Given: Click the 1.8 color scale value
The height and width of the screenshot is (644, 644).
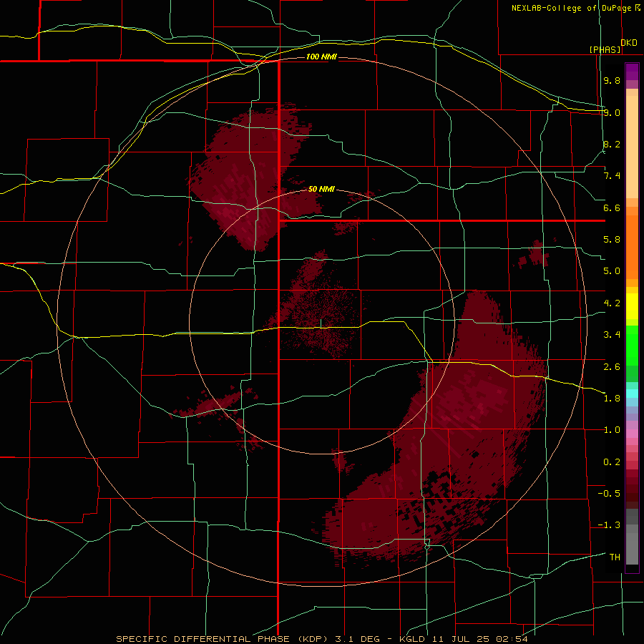Looking at the screenshot, I should tap(612, 399).
